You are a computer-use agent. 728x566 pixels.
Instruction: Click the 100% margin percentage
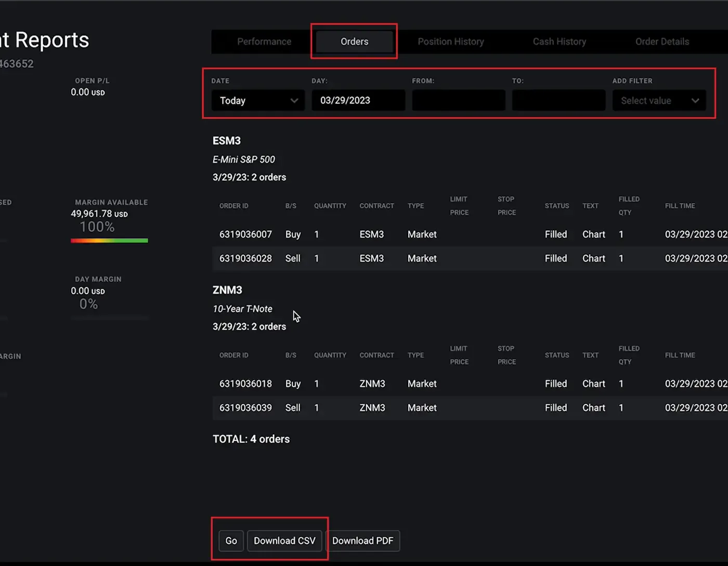tap(97, 227)
